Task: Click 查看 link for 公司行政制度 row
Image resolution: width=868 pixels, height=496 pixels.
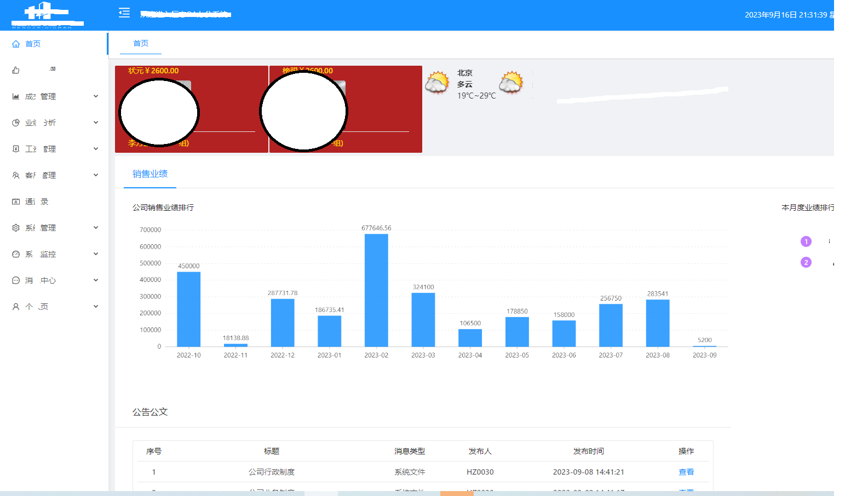Action: (x=686, y=472)
